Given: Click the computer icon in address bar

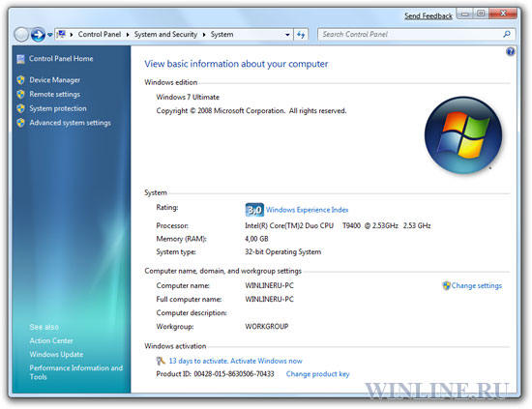Looking at the screenshot, I should (x=61, y=34).
